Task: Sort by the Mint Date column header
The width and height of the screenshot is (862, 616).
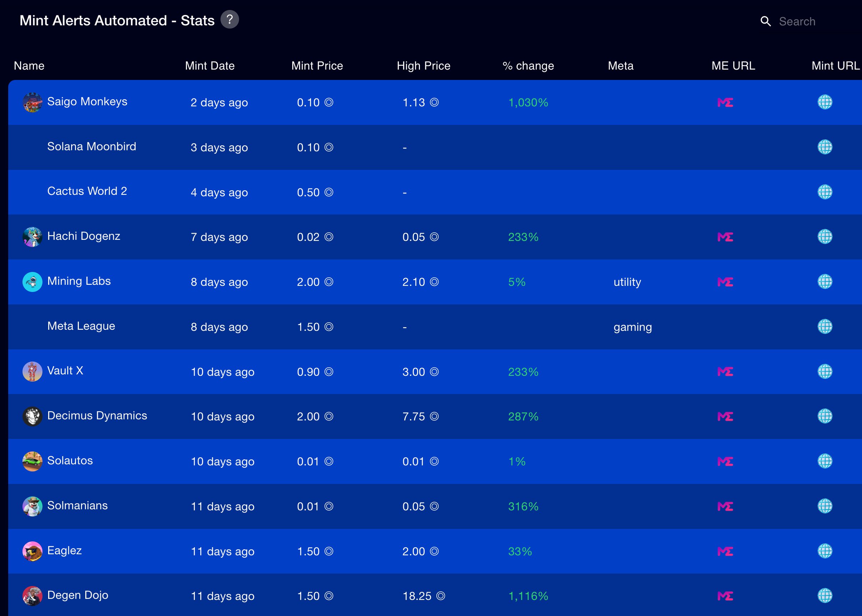Action: 209,66
